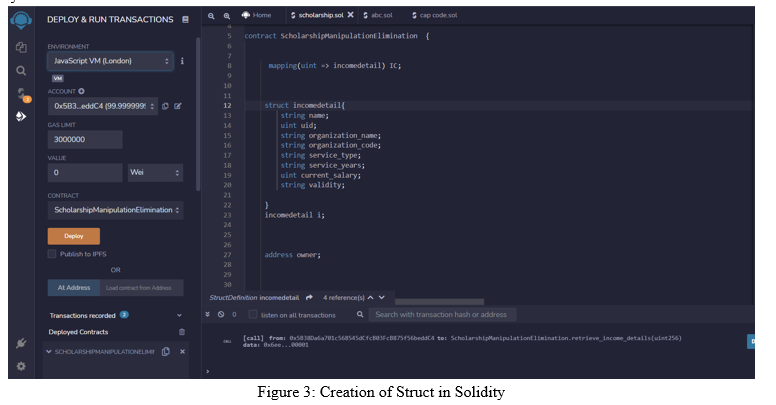Screen dimensions: 776x405
Task: Click the VALUE amount field
Action: coord(85,172)
